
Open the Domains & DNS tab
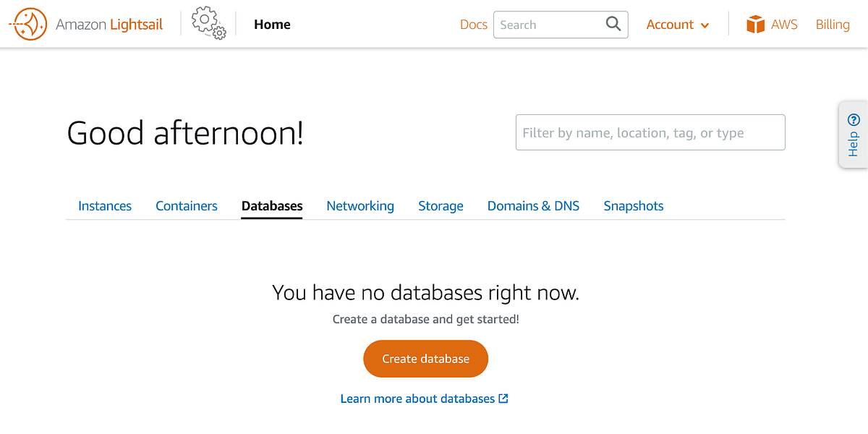tap(533, 206)
